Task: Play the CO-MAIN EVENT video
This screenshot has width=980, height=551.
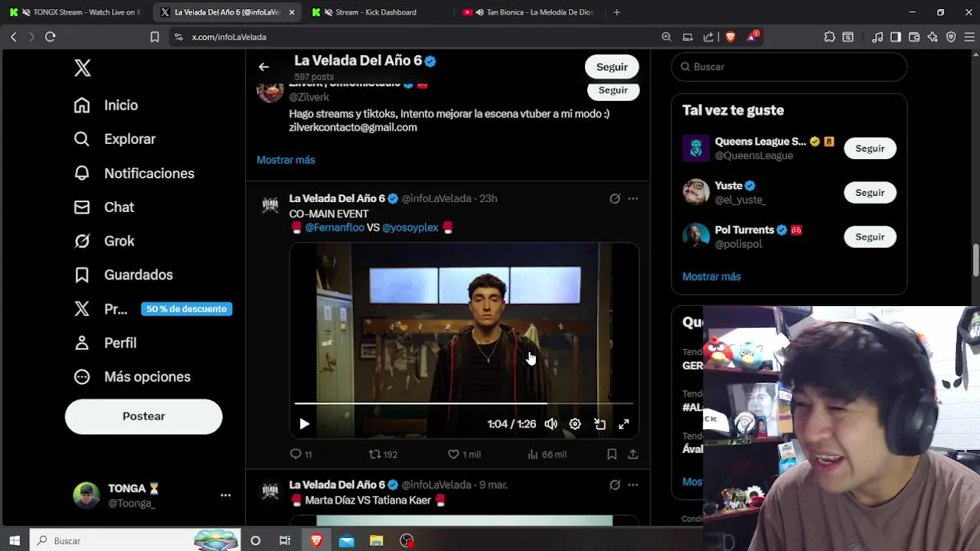Action: click(304, 424)
